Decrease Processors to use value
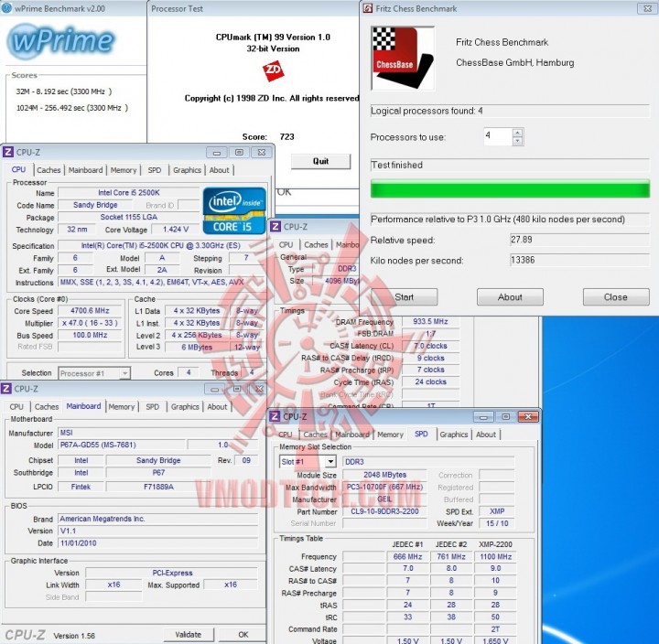The height and width of the screenshot is (644, 659). click(x=518, y=141)
